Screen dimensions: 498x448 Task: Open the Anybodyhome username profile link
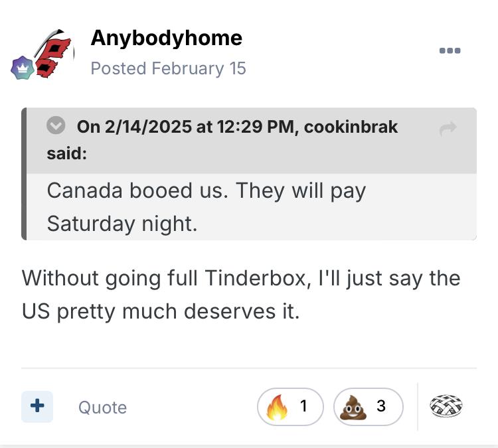coord(166,38)
